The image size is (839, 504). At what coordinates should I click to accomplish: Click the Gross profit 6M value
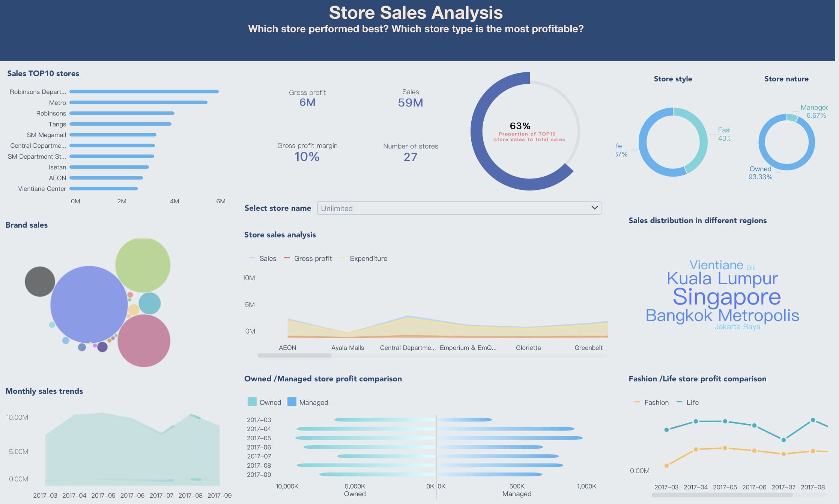tap(307, 102)
